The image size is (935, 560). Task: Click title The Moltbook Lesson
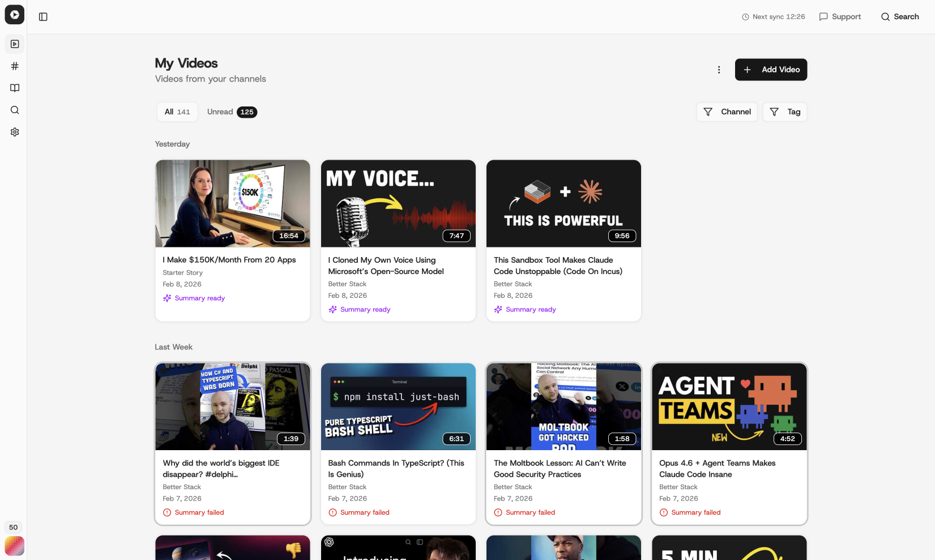(x=560, y=469)
